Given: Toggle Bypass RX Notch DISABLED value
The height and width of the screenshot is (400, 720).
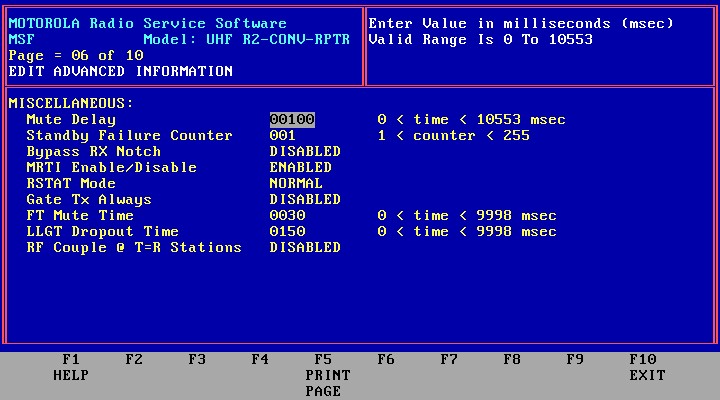Looking at the screenshot, I should click(305, 152).
